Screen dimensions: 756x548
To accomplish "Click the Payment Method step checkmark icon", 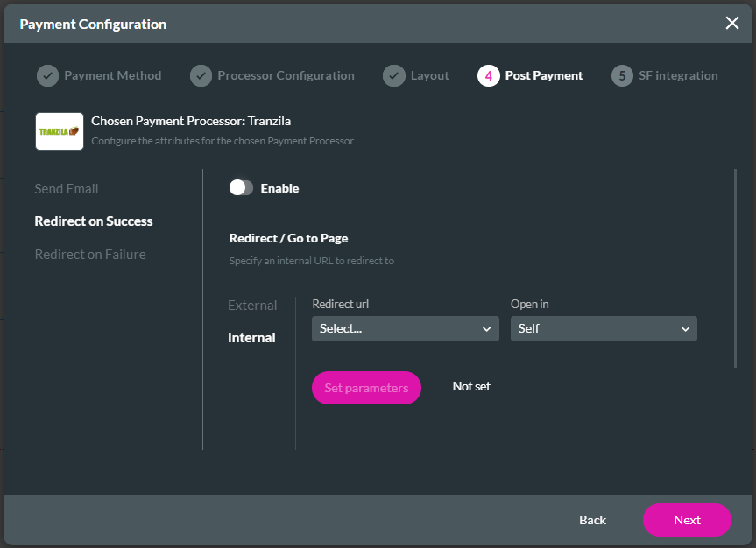I will tap(47, 75).
